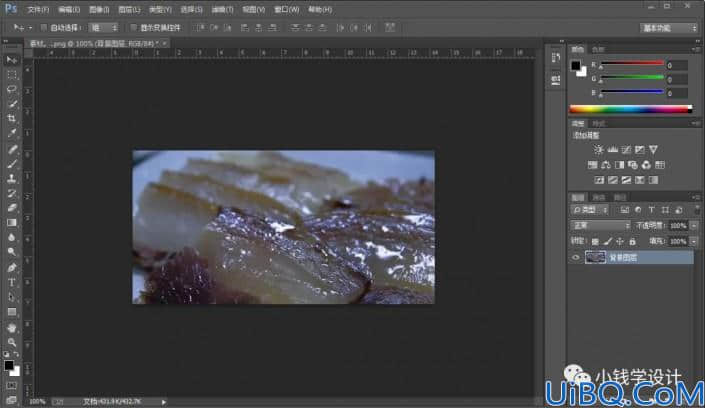Pick a color from the spectrum ramp
This screenshot has height=408, width=705.
[x=631, y=109]
